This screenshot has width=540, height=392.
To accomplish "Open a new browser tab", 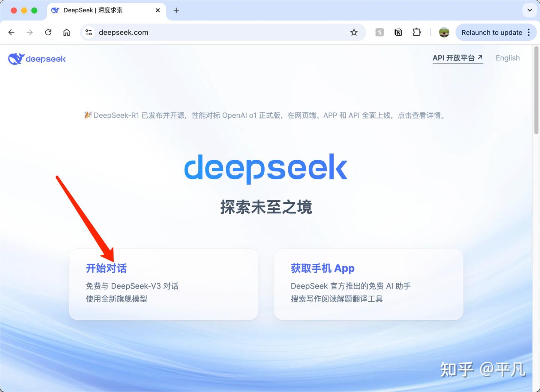I will coord(176,10).
